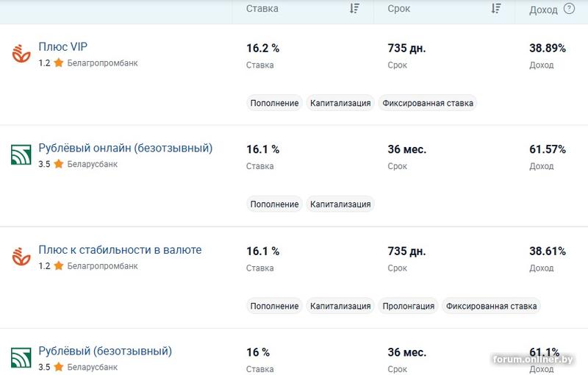Click the Belagroprombank logo beside Плюс к стабильности

tap(20, 257)
